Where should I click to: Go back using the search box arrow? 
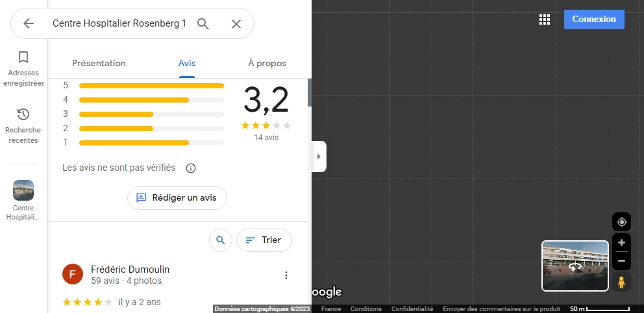pos(29,24)
